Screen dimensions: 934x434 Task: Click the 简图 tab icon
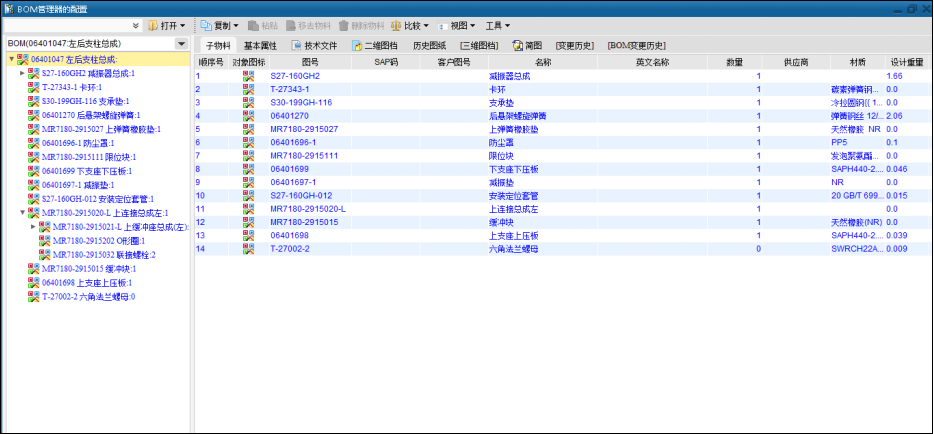(x=517, y=46)
